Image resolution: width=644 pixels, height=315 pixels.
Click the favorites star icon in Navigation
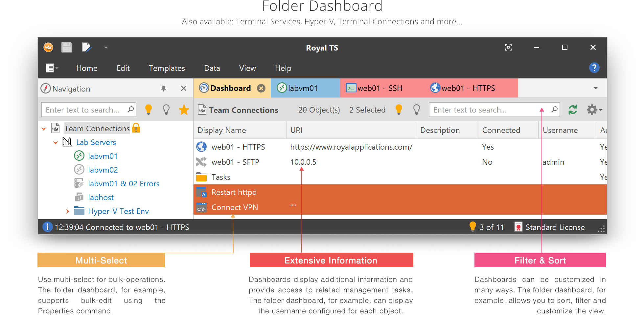tap(184, 110)
